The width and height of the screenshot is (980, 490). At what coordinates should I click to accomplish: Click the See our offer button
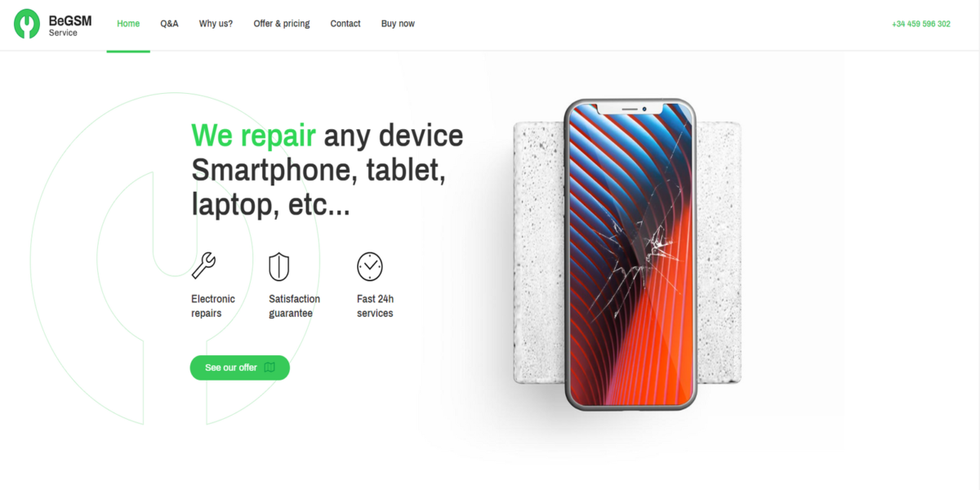point(240,367)
